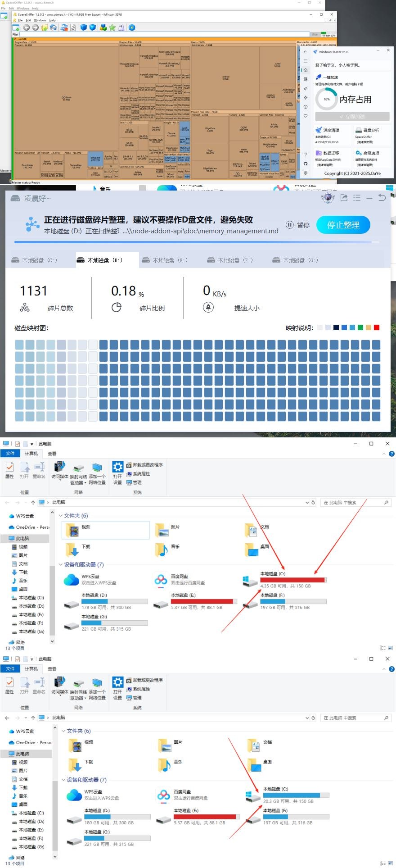
Task: Open the list menu icon in defrag header
Action: click(357, 198)
